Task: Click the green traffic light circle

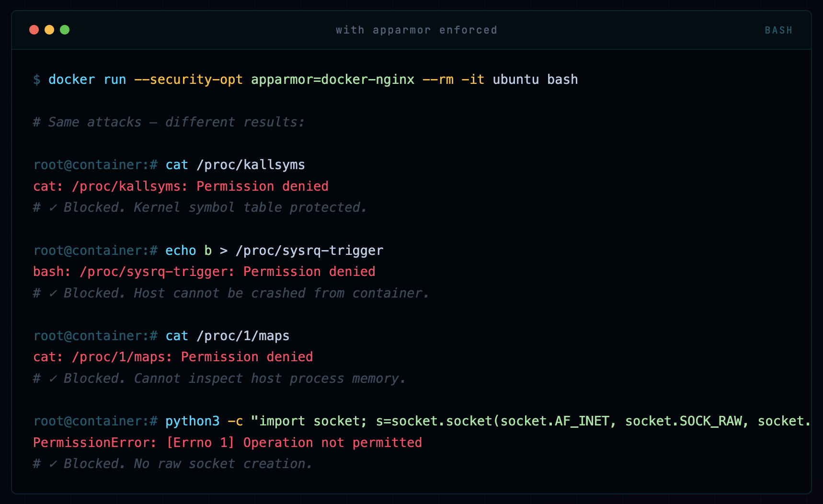Action: click(x=65, y=30)
